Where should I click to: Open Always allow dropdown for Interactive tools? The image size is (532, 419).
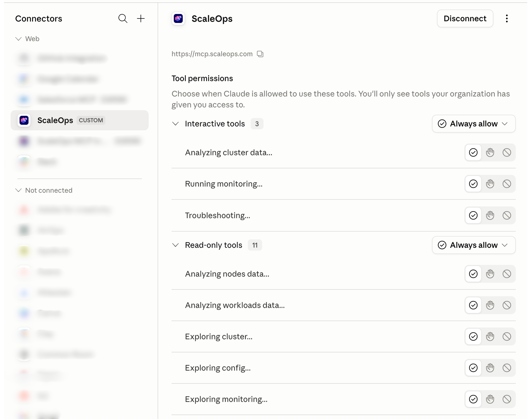click(474, 124)
